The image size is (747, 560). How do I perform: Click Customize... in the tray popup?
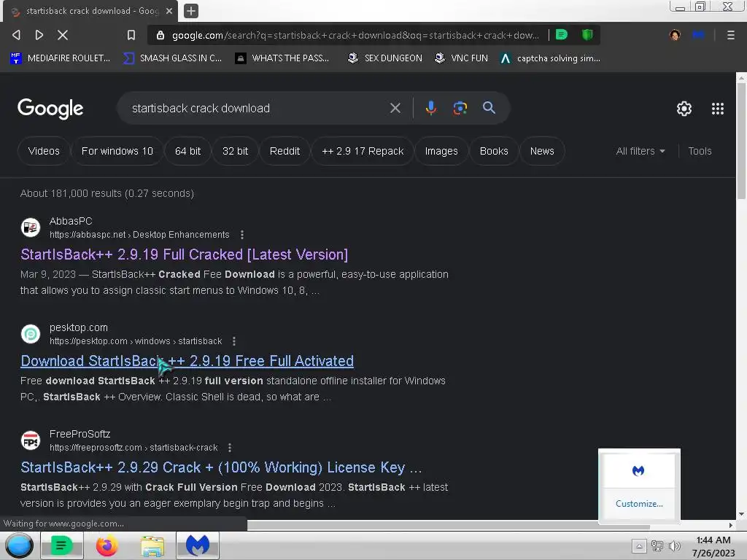tap(639, 504)
